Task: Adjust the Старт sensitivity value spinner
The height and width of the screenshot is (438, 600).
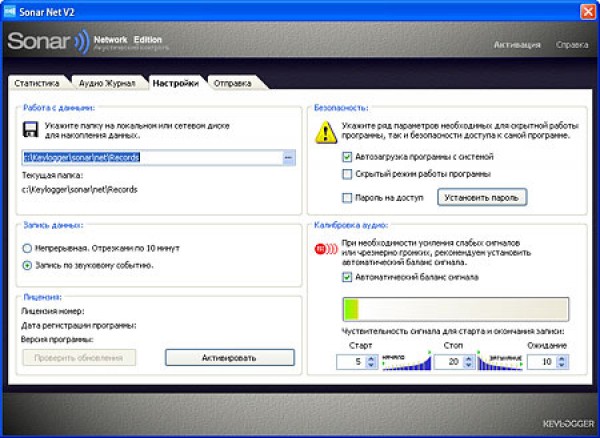Action: [x=371, y=361]
